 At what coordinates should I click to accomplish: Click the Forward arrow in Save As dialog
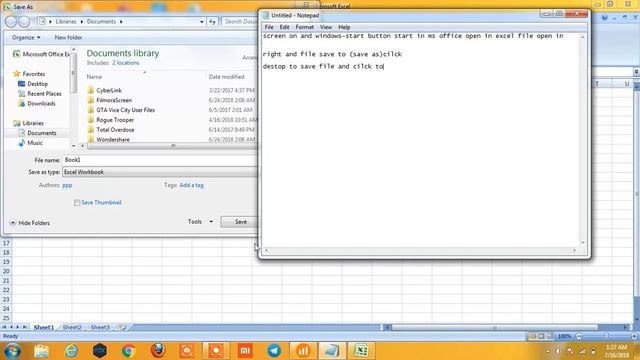(24, 22)
